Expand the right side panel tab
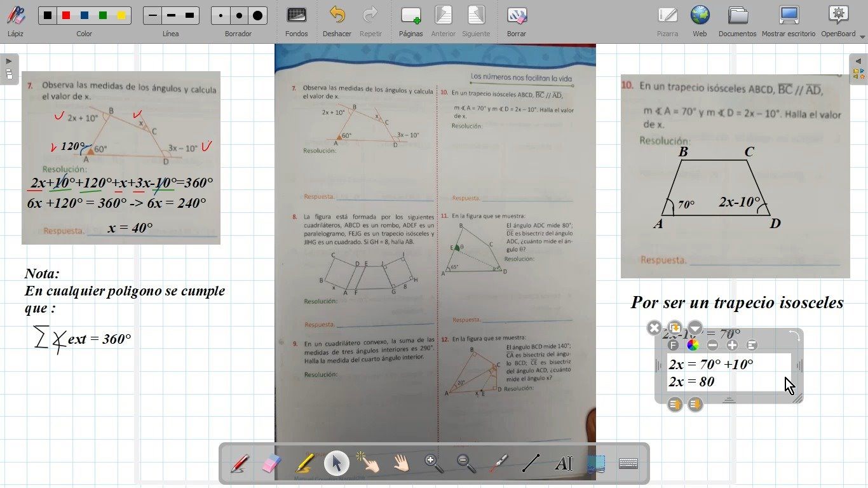 858,69
